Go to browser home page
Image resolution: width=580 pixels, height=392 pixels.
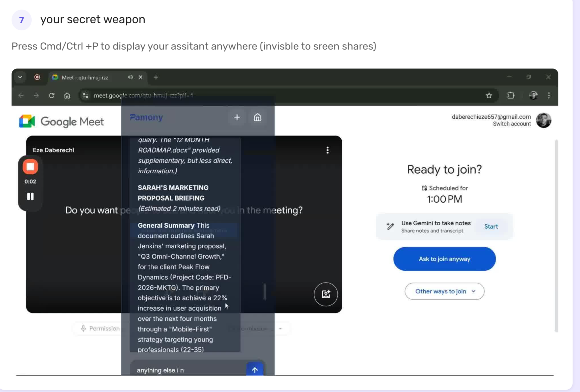[x=67, y=95]
